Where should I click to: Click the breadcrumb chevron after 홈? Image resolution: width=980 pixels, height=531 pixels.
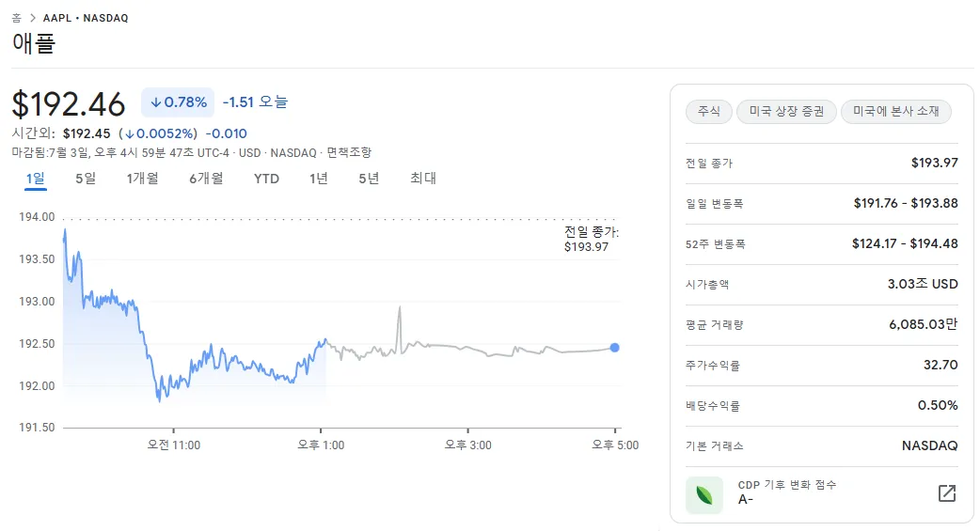[31, 18]
